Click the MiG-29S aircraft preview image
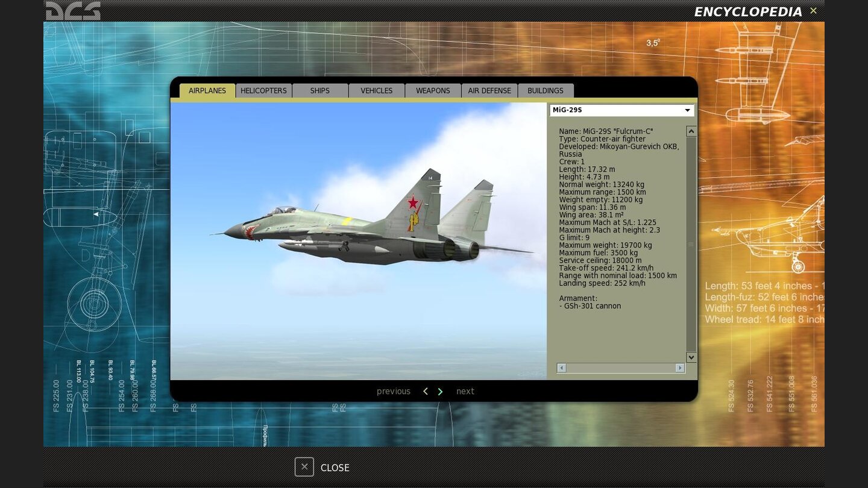The image size is (868, 488). click(x=359, y=241)
